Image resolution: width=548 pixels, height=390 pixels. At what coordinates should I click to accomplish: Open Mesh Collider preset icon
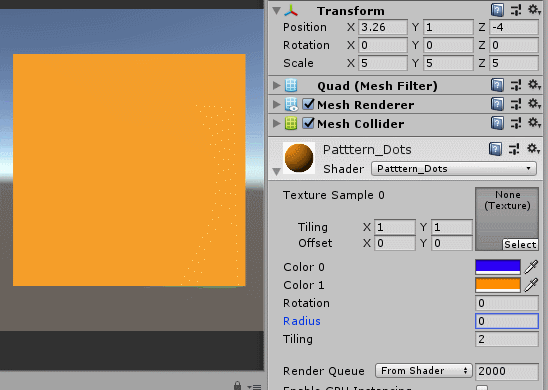click(516, 123)
